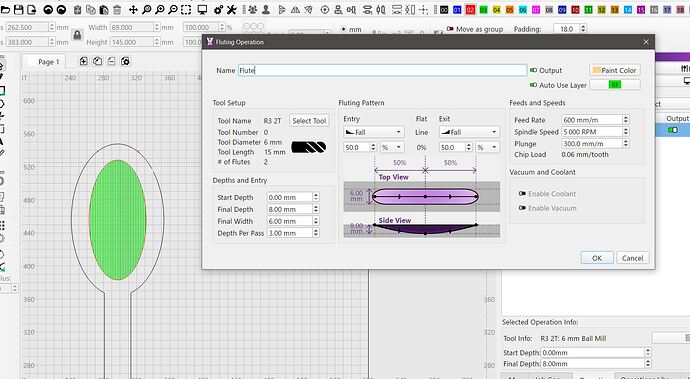Screen dimensions: 690x379
Task: Open the Entry Fall dropdown
Action: pyautogui.click(x=374, y=132)
